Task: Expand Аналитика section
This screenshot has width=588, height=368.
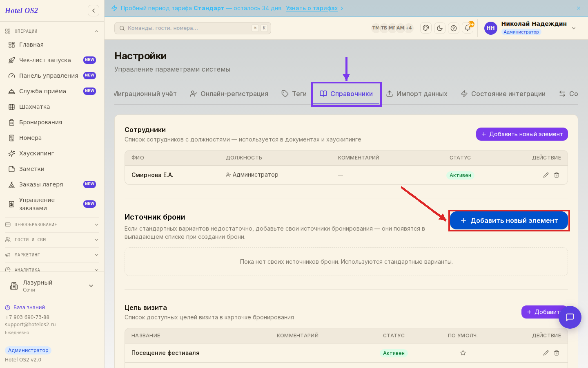Action: click(x=52, y=269)
